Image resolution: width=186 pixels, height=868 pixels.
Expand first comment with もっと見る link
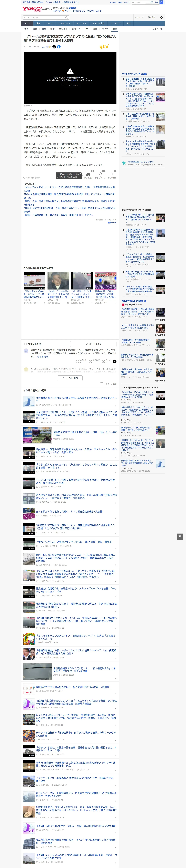[x=43, y=356]
